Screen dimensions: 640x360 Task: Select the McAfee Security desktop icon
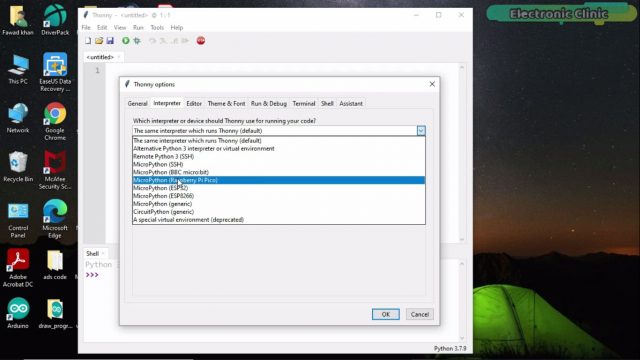[x=55, y=170]
